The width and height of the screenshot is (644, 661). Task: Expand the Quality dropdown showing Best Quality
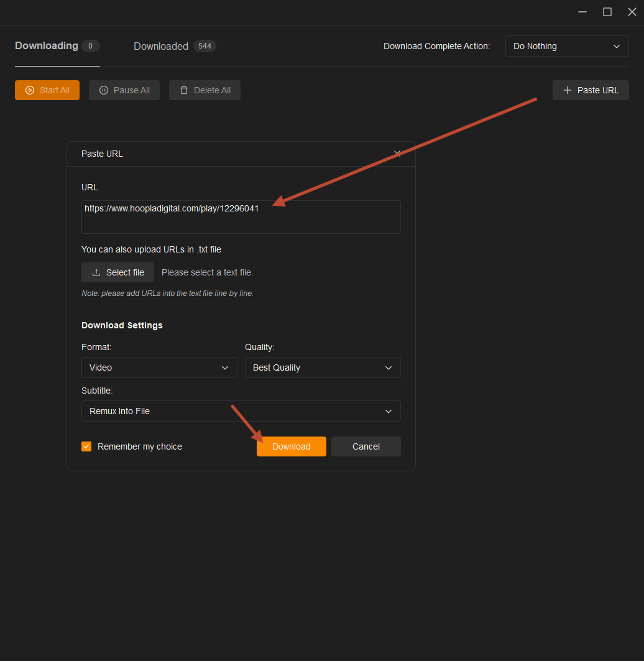tap(323, 367)
